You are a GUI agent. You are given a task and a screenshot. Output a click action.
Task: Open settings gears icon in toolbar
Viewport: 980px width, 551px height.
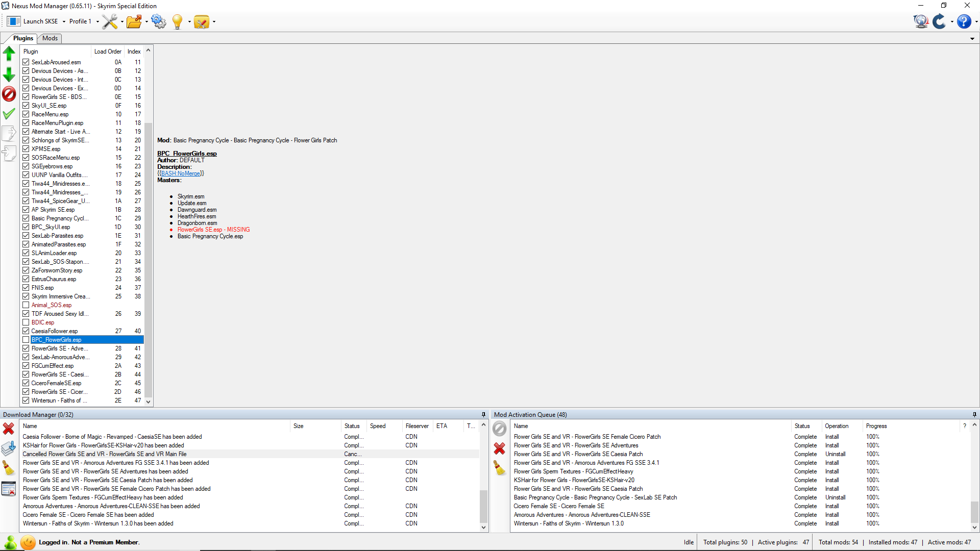pos(159,21)
